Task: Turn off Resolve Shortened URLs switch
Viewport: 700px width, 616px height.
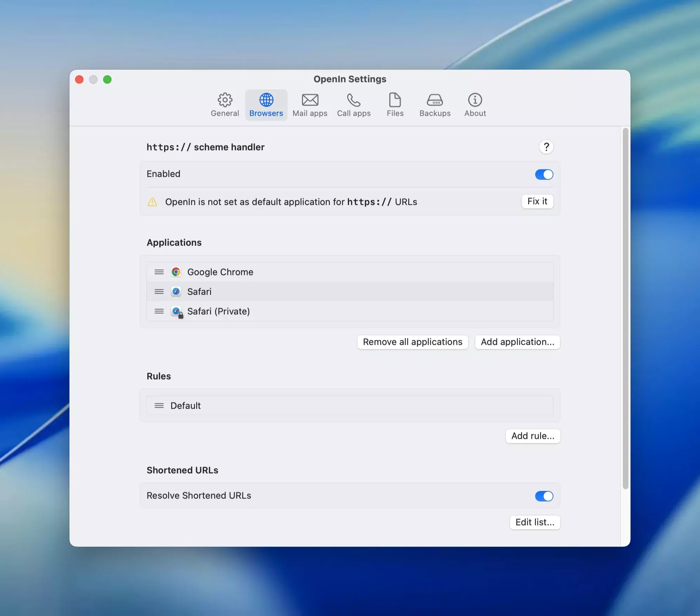Action: click(544, 496)
